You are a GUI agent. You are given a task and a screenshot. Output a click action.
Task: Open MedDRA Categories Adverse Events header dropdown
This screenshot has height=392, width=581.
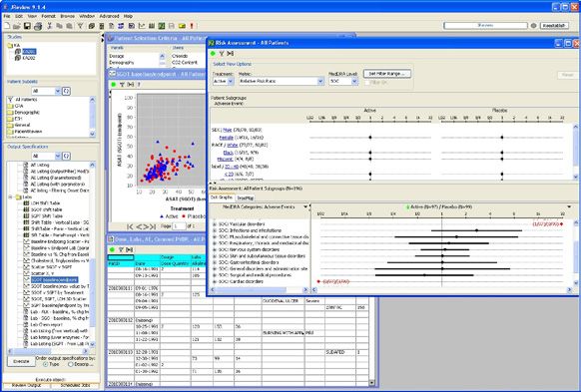(305, 206)
